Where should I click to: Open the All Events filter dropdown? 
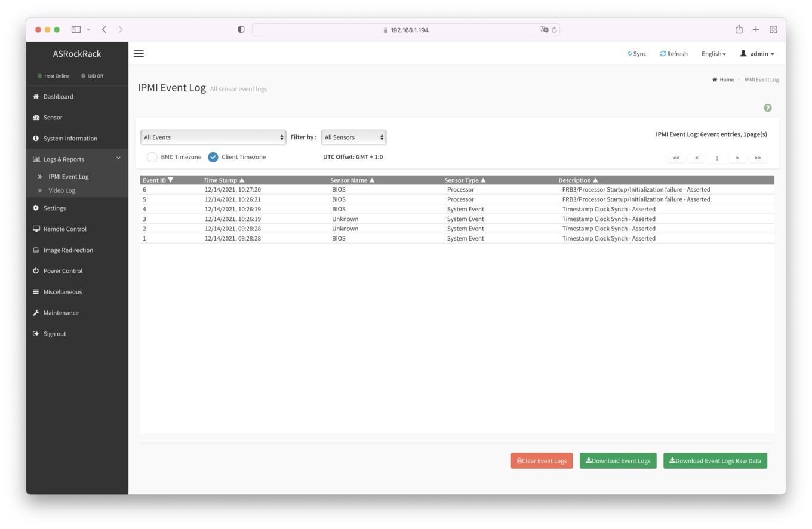pos(213,137)
